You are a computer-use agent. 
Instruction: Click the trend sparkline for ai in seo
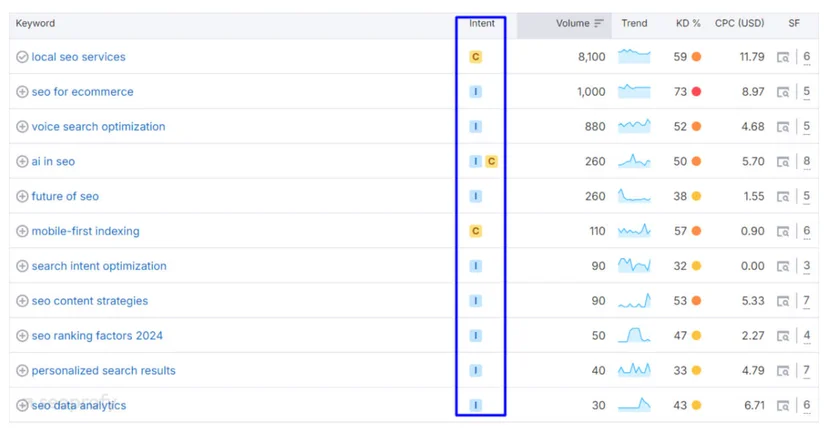point(634,161)
